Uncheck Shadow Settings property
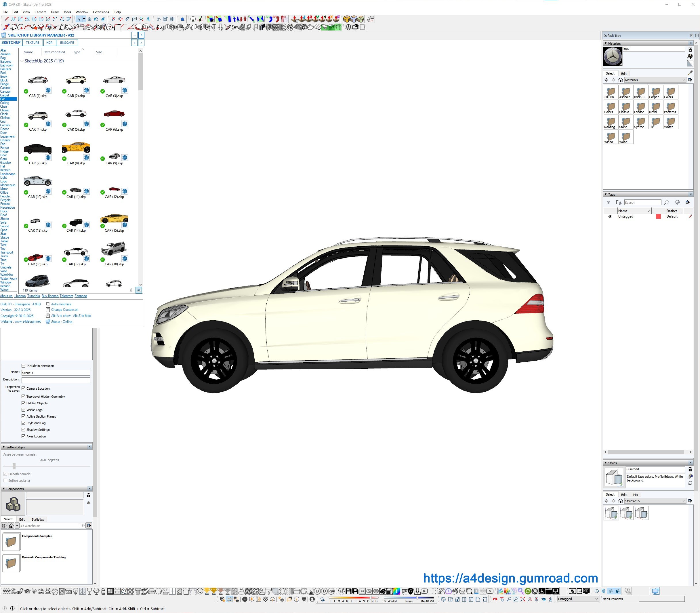 (24, 430)
